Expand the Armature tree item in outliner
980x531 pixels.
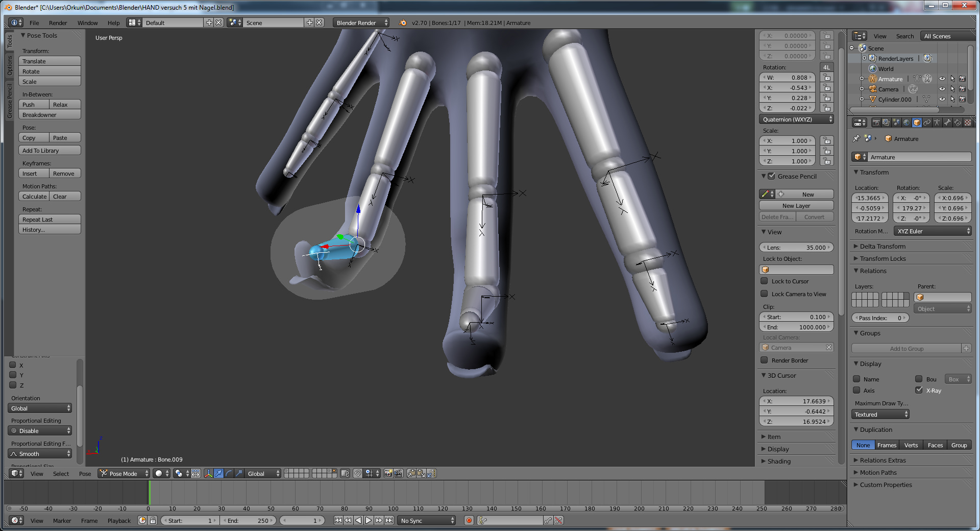click(x=862, y=79)
